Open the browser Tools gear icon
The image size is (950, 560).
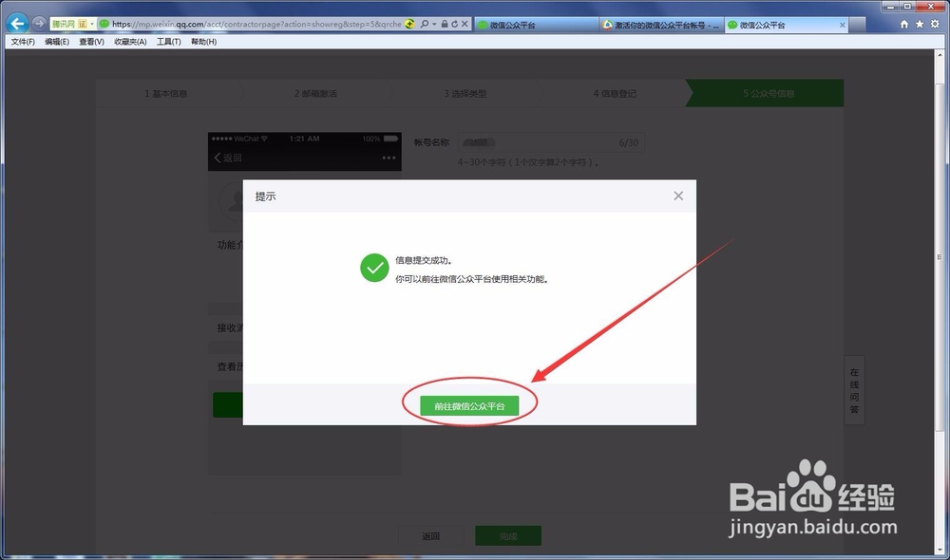click(935, 24)
